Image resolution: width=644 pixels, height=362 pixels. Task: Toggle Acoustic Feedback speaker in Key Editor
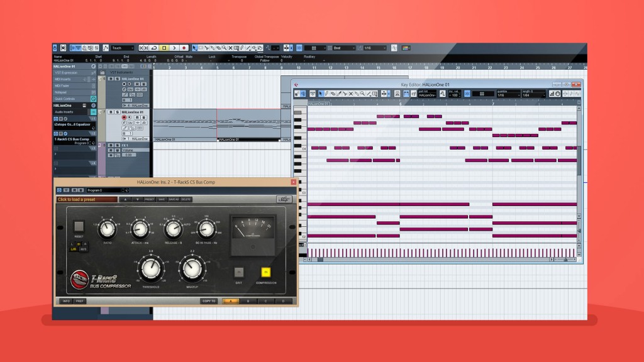[x=303, y=94]
